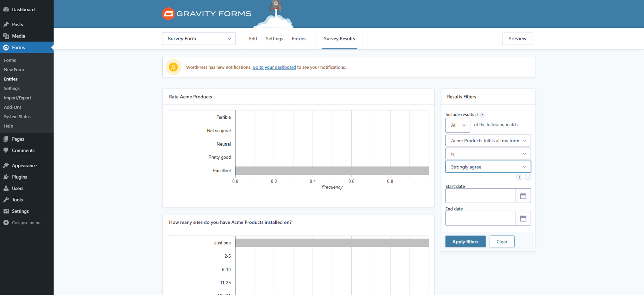Remove the filter condition with minus icon
This screenshot has height=295, width=644.
528,177
